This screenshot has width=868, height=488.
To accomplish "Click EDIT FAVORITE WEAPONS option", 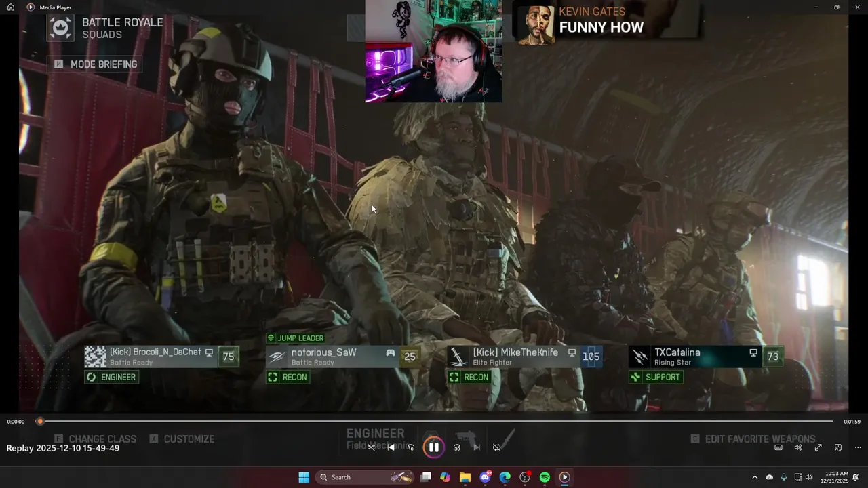I will [753, 439].
